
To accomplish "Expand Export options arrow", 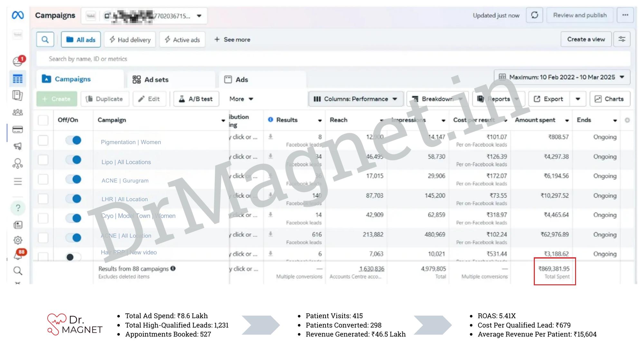I will [x=578, y=99].
